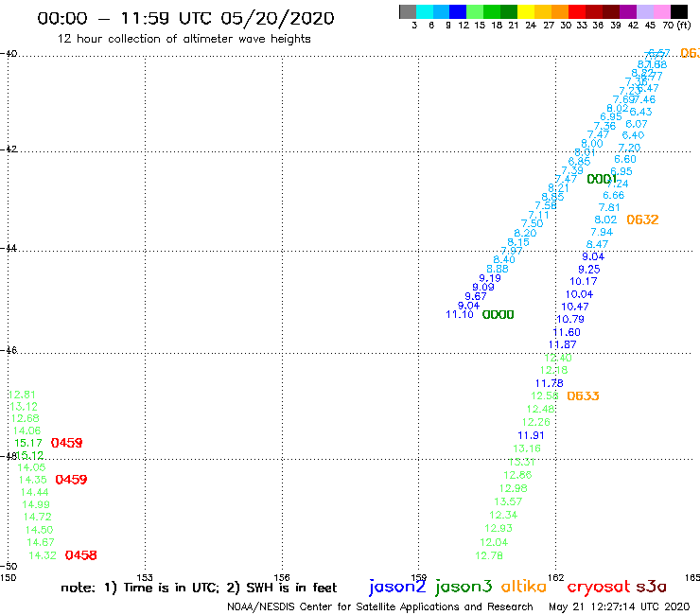Image resolution: width=700 pixels, height=615 pixels.
Task: Click the wave height value '14.99'
Action: (x=36, y=504)
